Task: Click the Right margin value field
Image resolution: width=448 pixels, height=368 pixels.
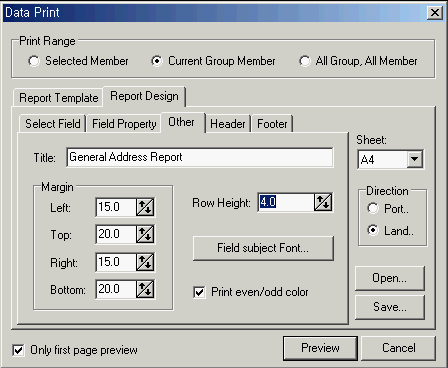Action: click(116, 262)
